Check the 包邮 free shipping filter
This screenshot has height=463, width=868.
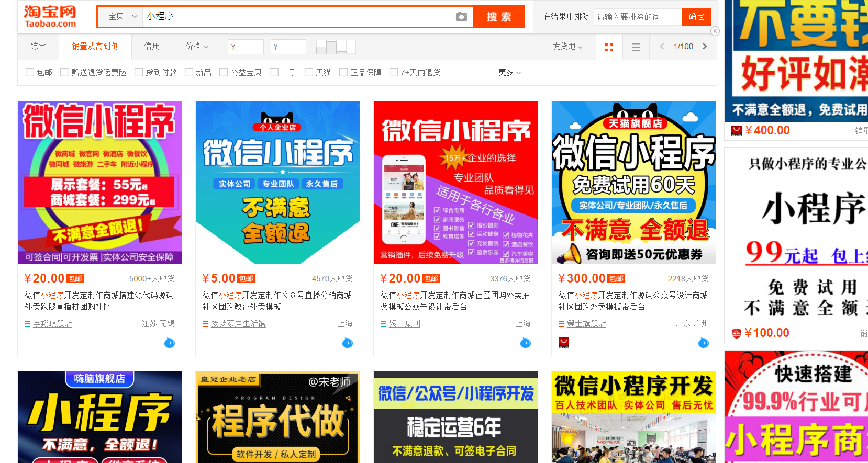[x=30, y=72]
